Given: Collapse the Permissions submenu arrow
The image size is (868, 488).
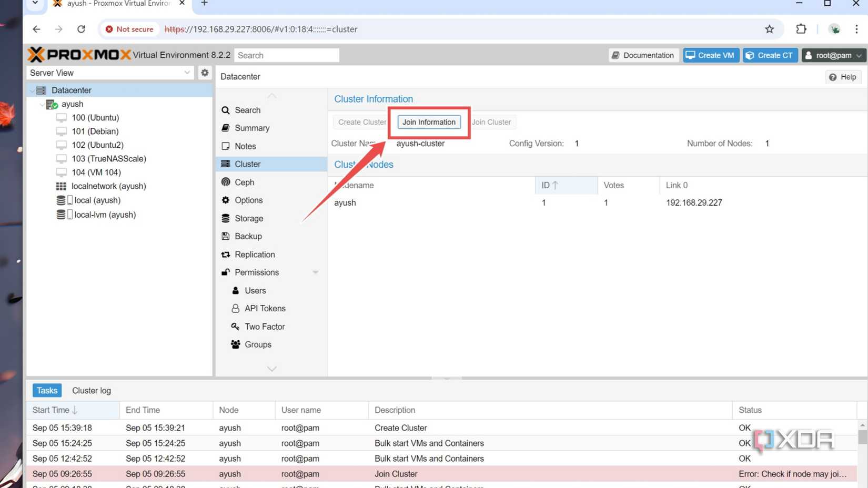Looking at the screenshot, I should 316,272.
